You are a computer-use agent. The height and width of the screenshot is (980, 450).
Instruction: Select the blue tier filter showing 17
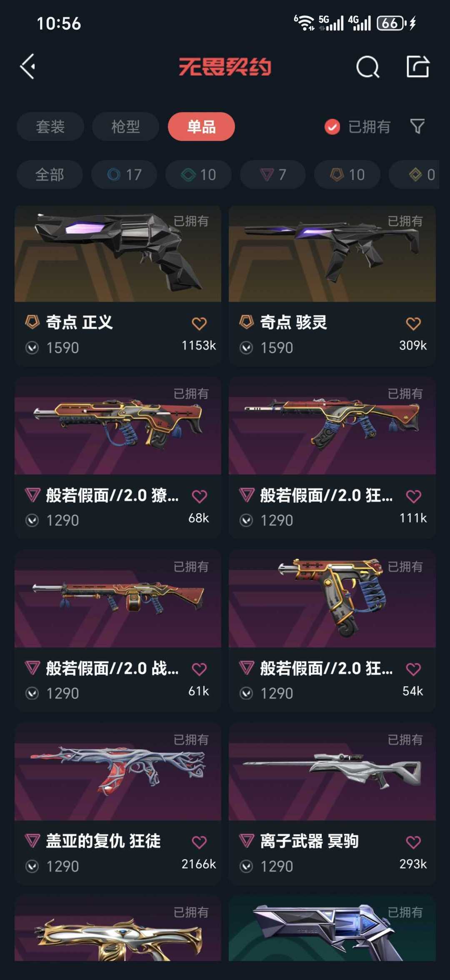coord(124,175)
